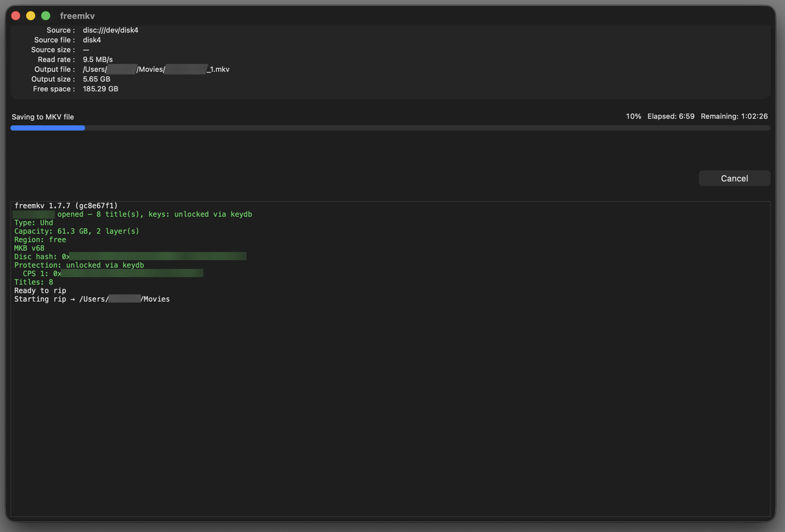This screenshot has height=532, width=785.
Task: Click the 'Disc hash' log line
Action: pos(130,257)
